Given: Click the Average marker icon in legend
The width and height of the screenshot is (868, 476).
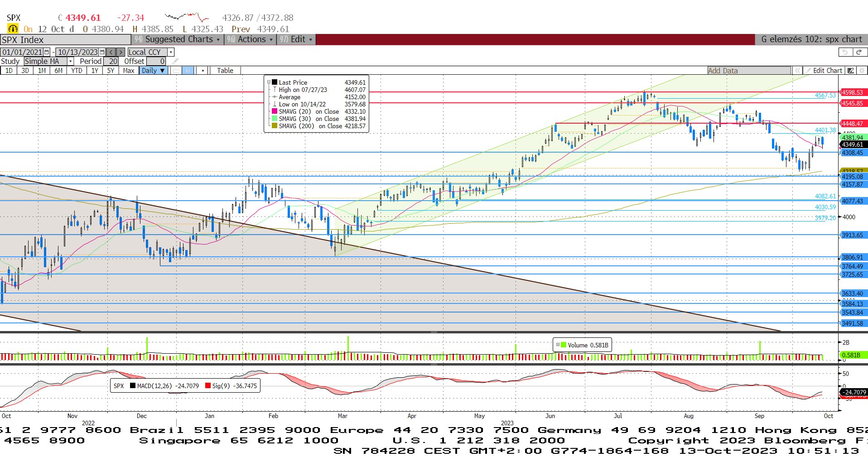Looking at the screenshot, I should [x=275, y=97].
